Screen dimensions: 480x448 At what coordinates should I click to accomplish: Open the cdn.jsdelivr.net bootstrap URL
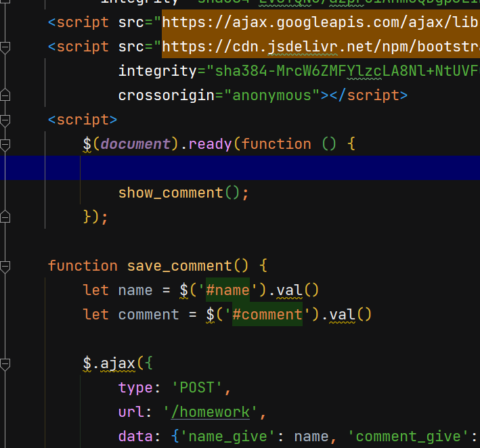coord(320,47)
